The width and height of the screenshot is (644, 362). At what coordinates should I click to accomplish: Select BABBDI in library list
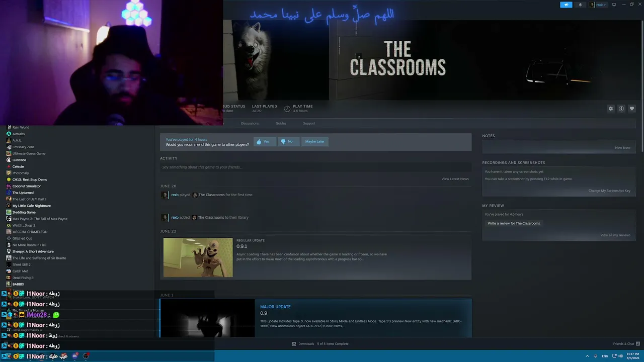click(x=18, y=285)
